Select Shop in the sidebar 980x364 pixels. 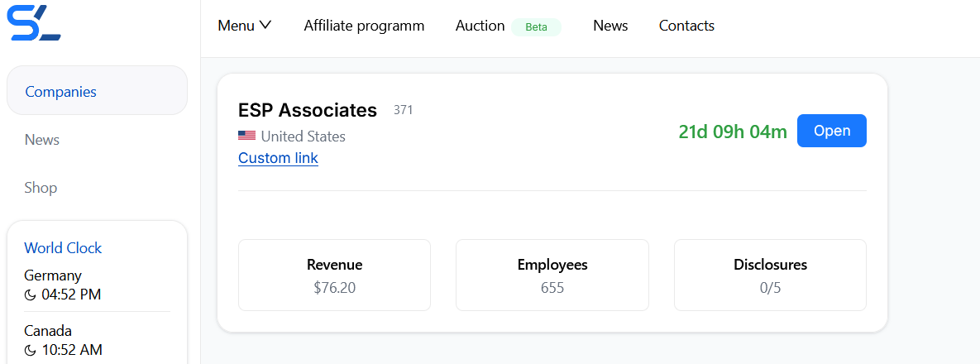[41, 188]
